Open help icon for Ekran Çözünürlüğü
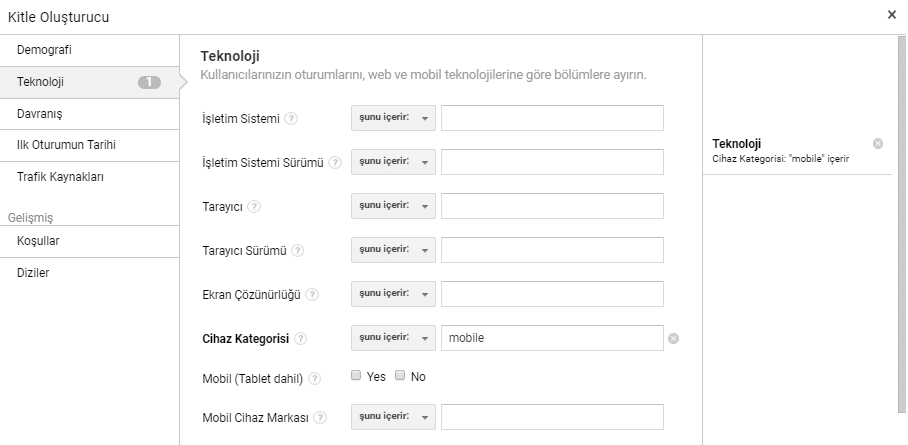The height and width of the screenshot is (445, 908). [312, 295]
